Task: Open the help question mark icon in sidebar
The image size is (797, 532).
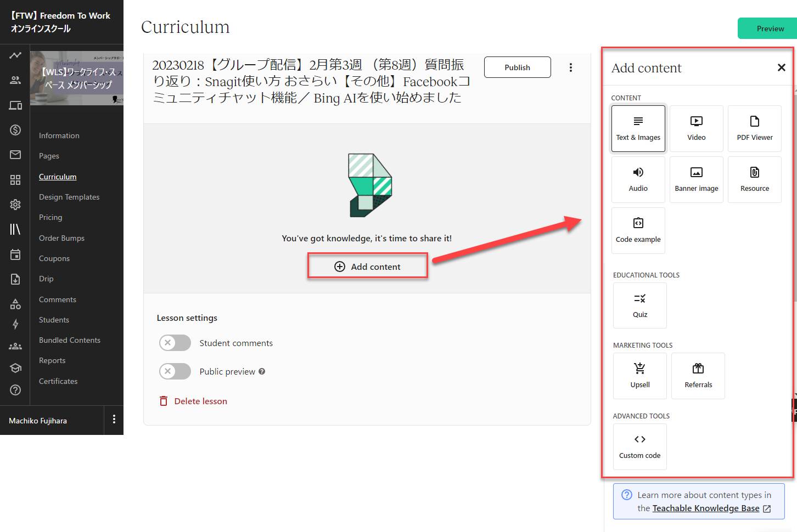Action: (x=15, y=390)
